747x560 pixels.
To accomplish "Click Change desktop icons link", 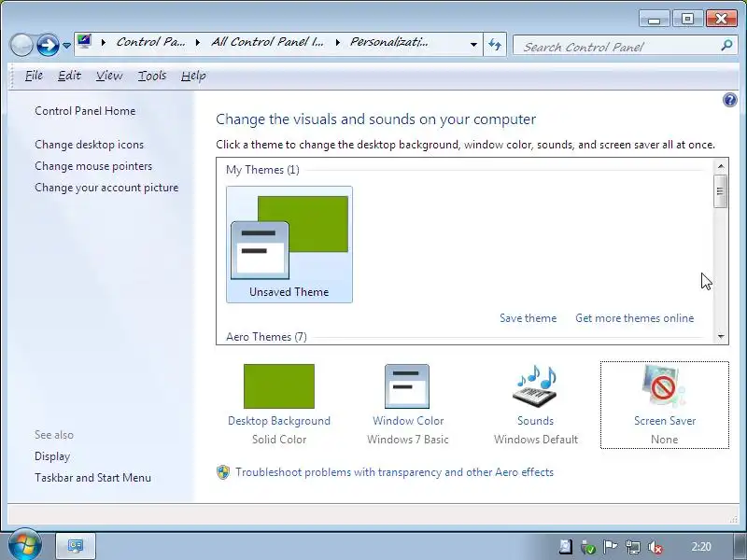I will pos(89,145).
